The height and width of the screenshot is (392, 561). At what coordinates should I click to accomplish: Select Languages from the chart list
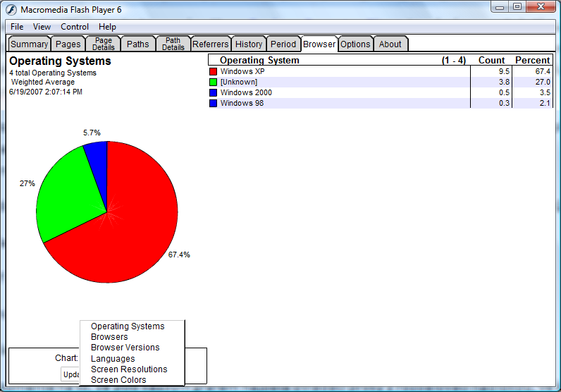[113, 358]
